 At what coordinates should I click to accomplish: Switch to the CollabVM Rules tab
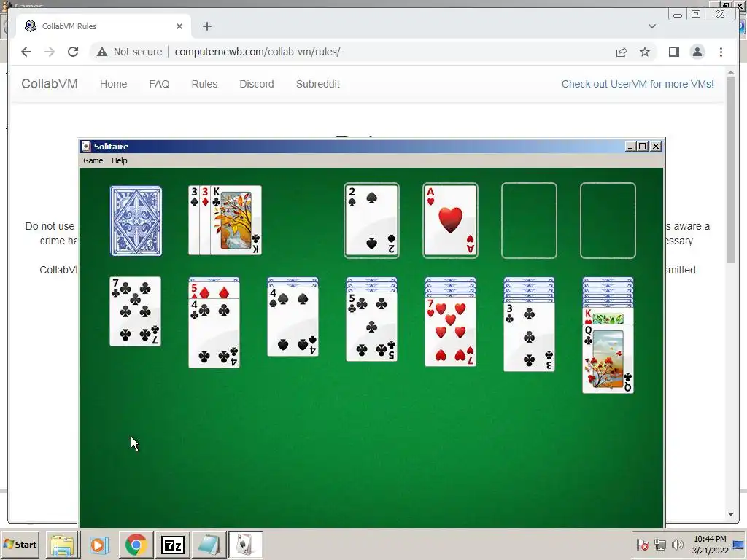tap(104, 26)
